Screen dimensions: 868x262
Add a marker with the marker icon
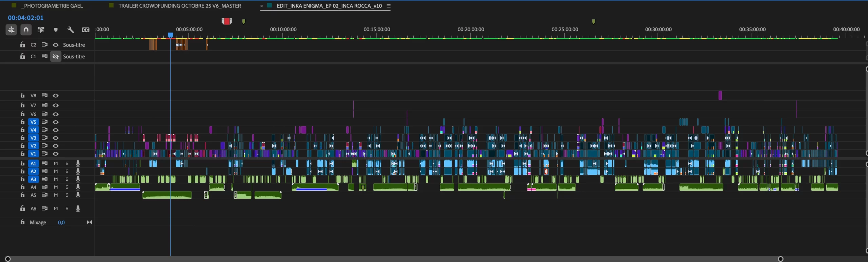pos(56,30)
